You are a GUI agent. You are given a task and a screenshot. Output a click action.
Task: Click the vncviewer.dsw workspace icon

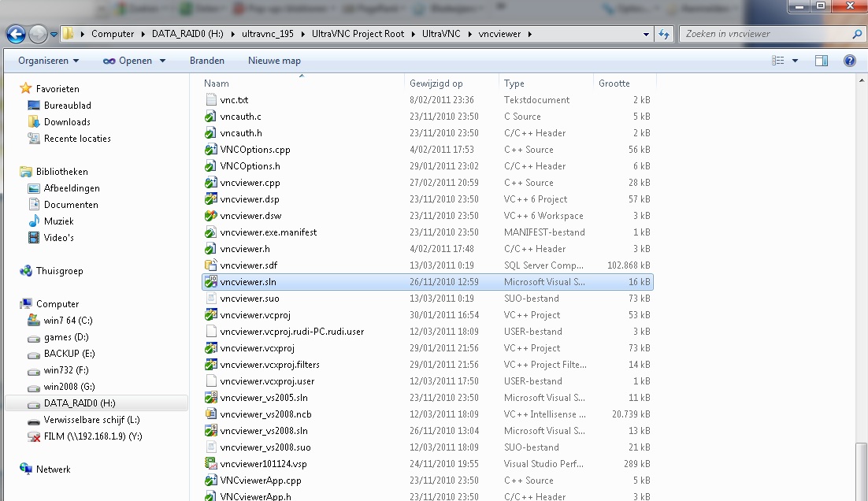[x=210, y=216]
